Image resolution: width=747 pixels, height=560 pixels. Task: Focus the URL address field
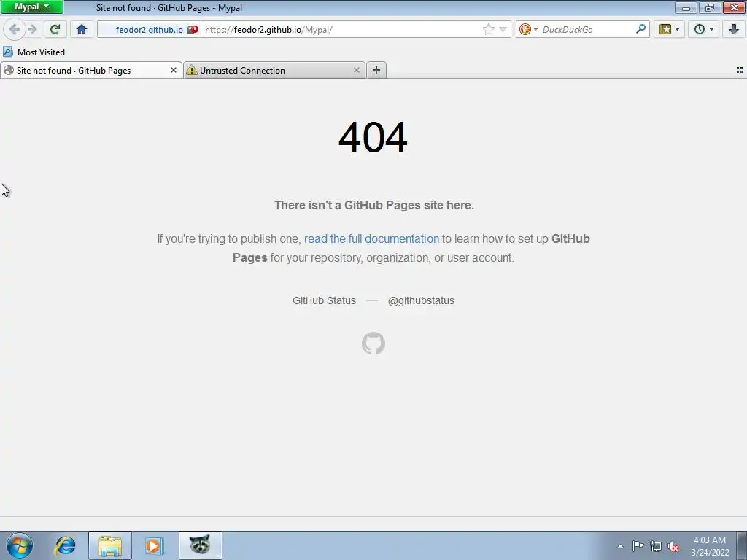click(x=341, y=29)
